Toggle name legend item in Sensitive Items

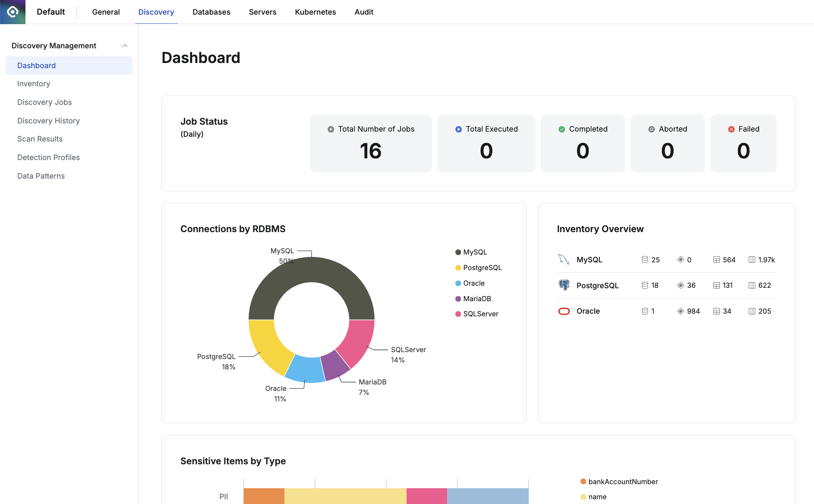point(593,497)
